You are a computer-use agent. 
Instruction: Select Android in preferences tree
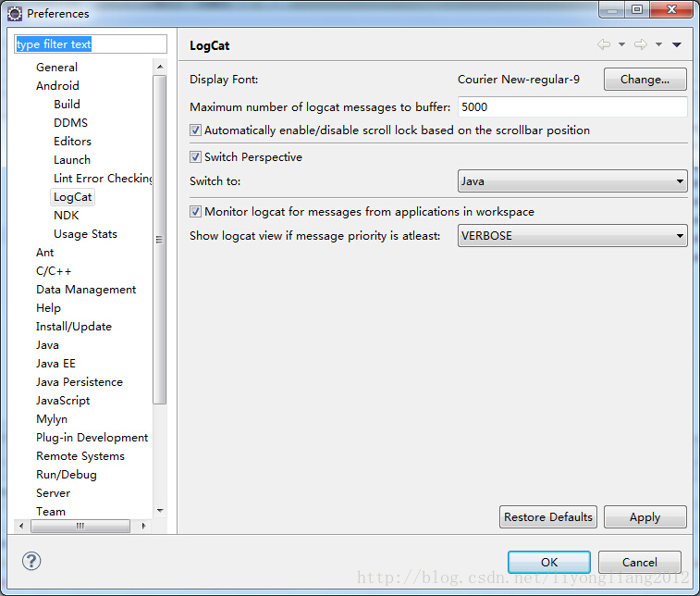(57, 86)
